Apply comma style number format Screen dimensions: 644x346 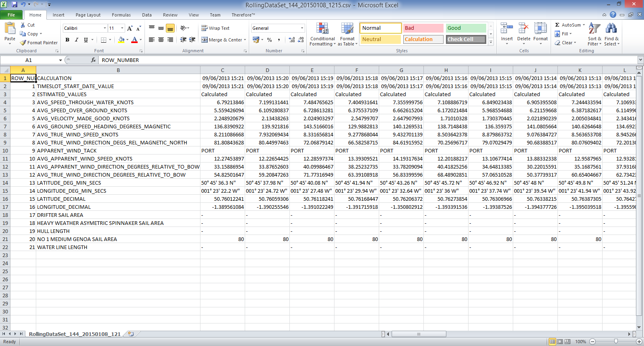point(279,40)
